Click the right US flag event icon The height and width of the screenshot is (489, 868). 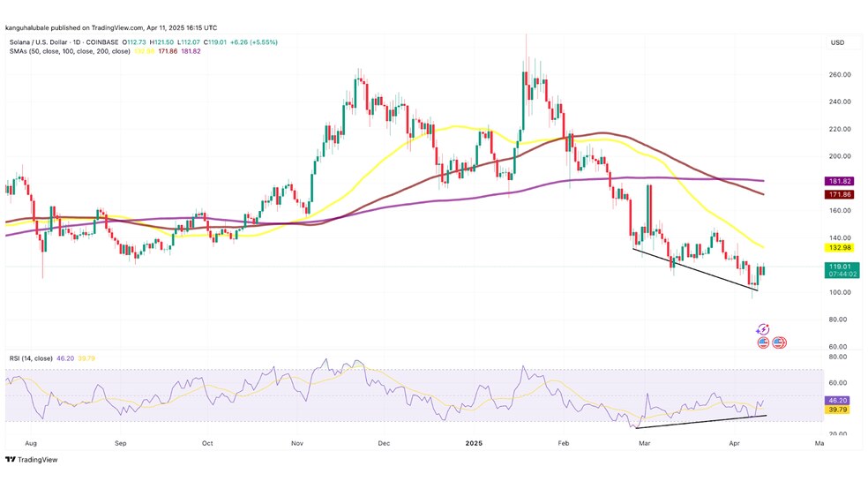pos(780,342)
